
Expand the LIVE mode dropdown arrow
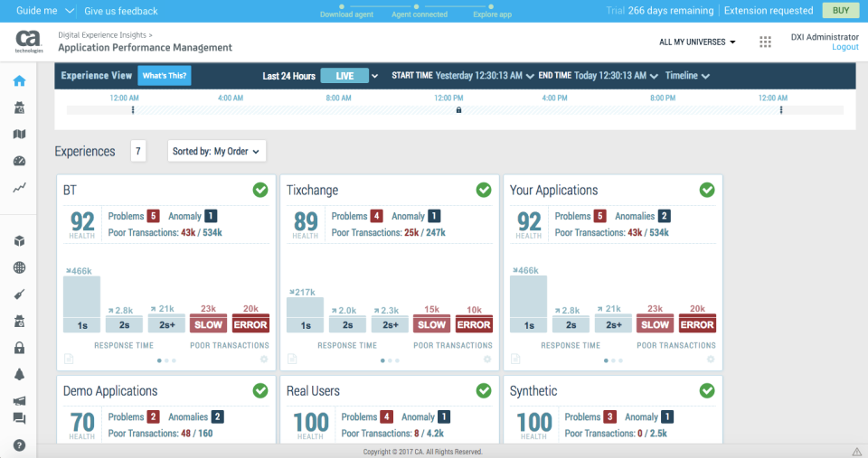374,76
